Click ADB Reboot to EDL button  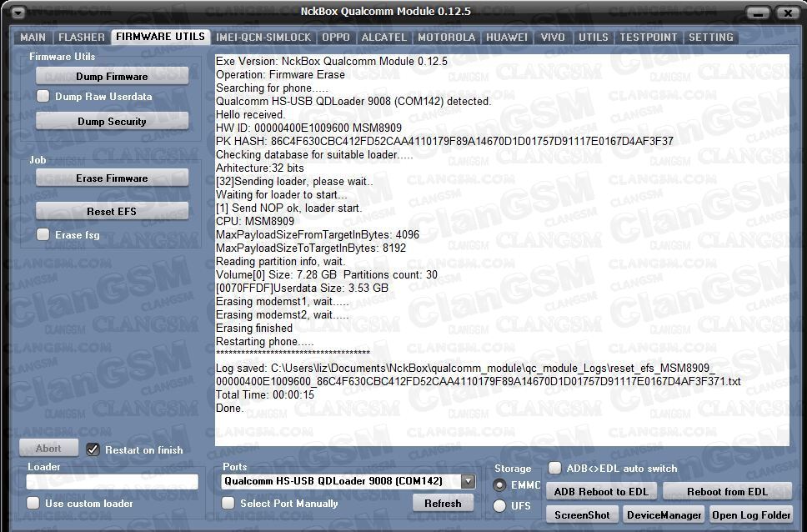pyautogui.click(x=601, y=491)
